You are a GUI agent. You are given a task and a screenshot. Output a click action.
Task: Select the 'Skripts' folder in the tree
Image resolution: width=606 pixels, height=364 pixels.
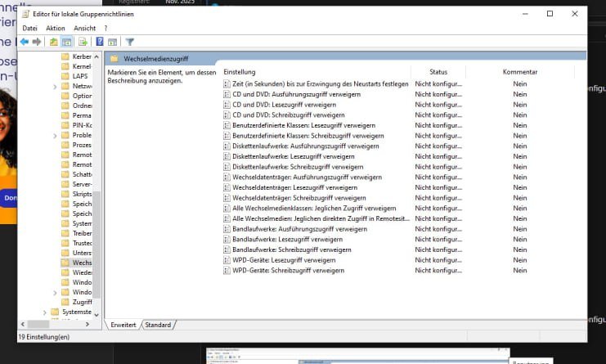[82, 194]
